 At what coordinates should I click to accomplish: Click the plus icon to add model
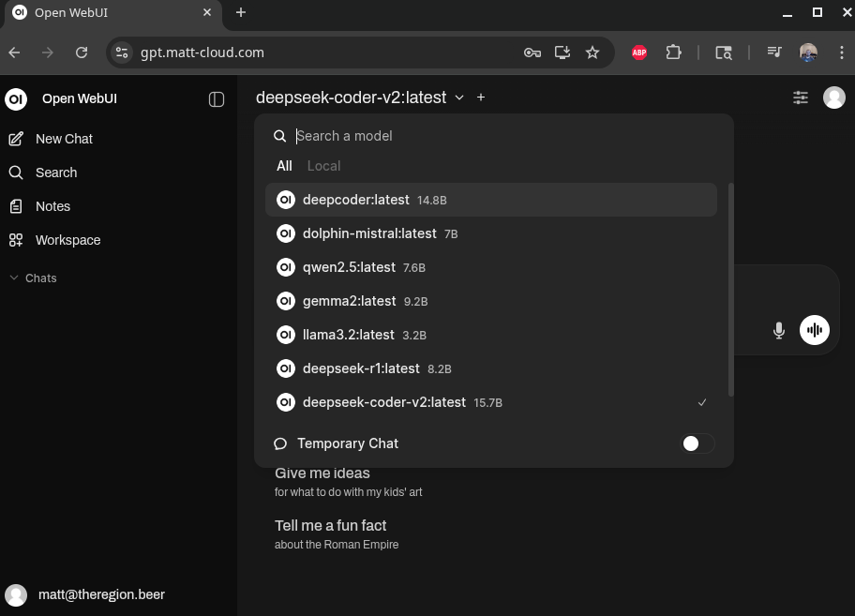[481, 98]
